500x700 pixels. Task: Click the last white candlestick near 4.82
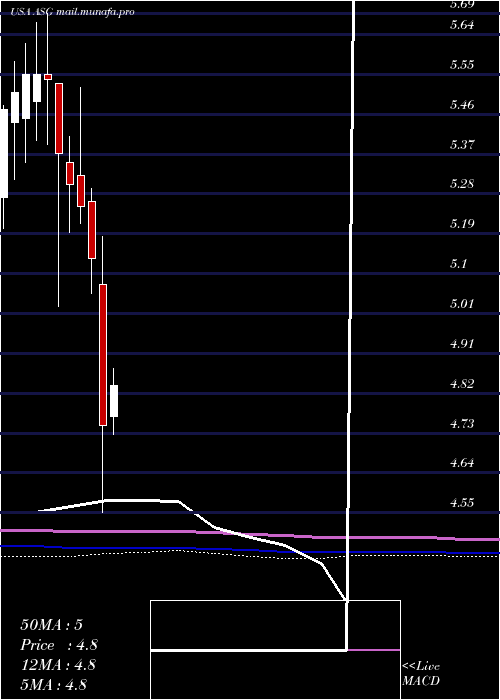pos(114,401)
